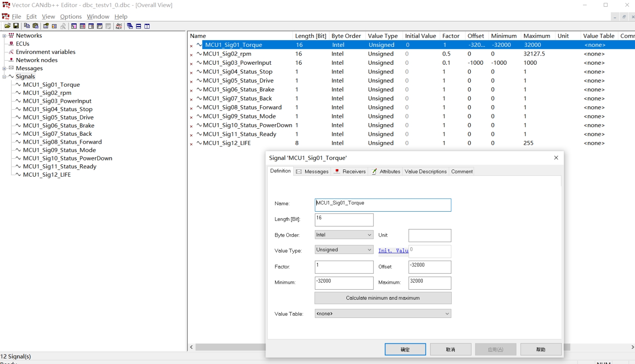Click the Init. Value link

click(393, 251)
